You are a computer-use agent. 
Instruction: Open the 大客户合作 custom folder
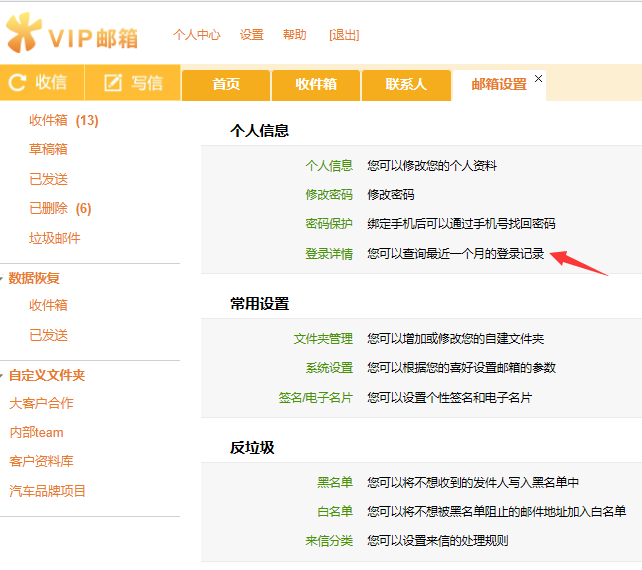coord(41,404)
